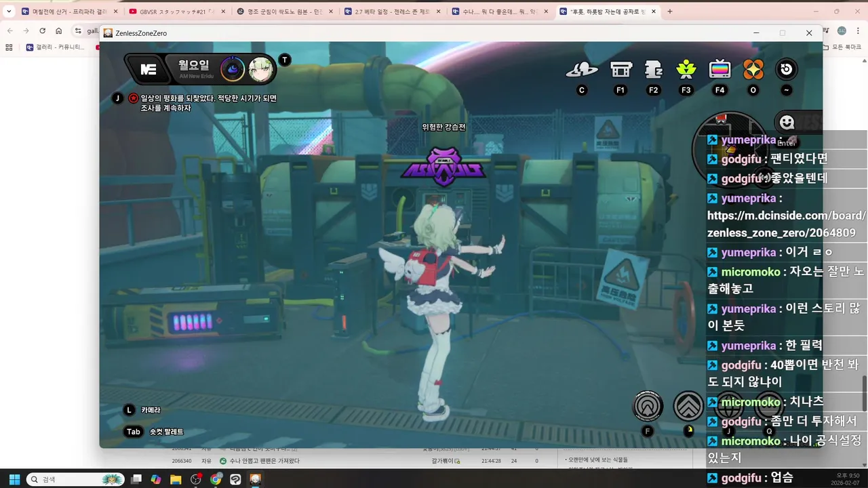Open the quest tracker red mission icon
This screenshot has width=868, height=488.
[x=134, y=98]
